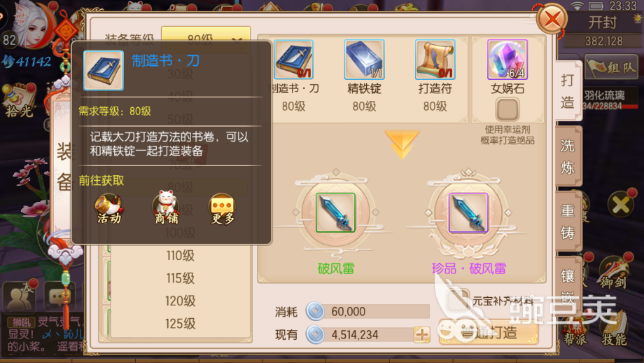Image resolution: width=644 pixels, height=363 pixels.
Task: Select the 珍品·破风雷 purple sword result
Action: 468,213
